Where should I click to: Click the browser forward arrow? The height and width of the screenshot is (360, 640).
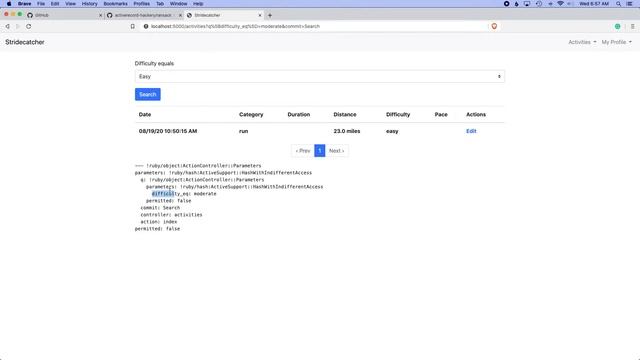click(x=18, y=26)
